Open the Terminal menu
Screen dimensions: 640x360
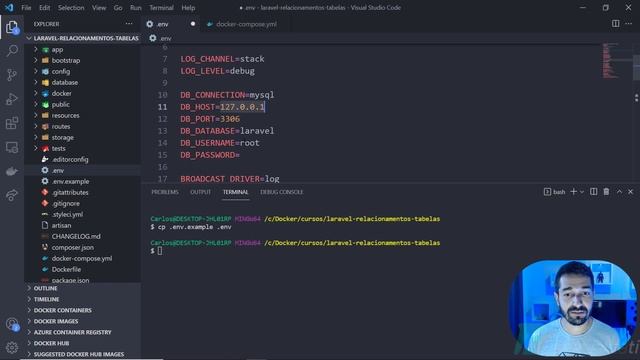(x=161, y=8)
